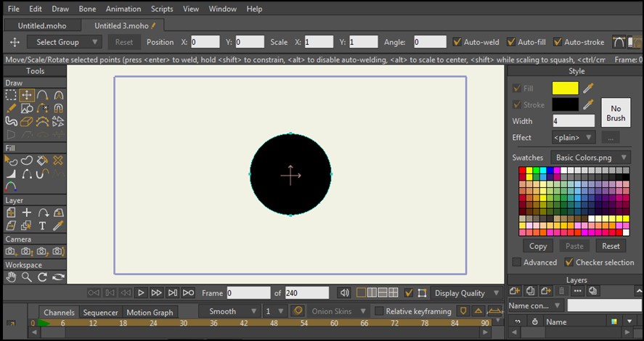Open the Smooth interpolation dropdown
This screenshot has width=644, height=341.
[x=229, y=311]
